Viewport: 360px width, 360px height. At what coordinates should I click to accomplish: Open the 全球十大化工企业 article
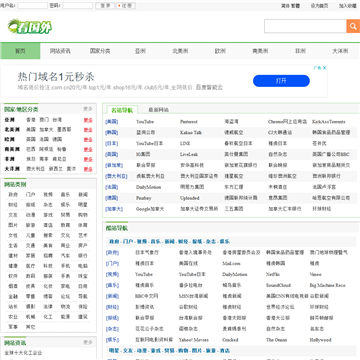pos(23,353)
